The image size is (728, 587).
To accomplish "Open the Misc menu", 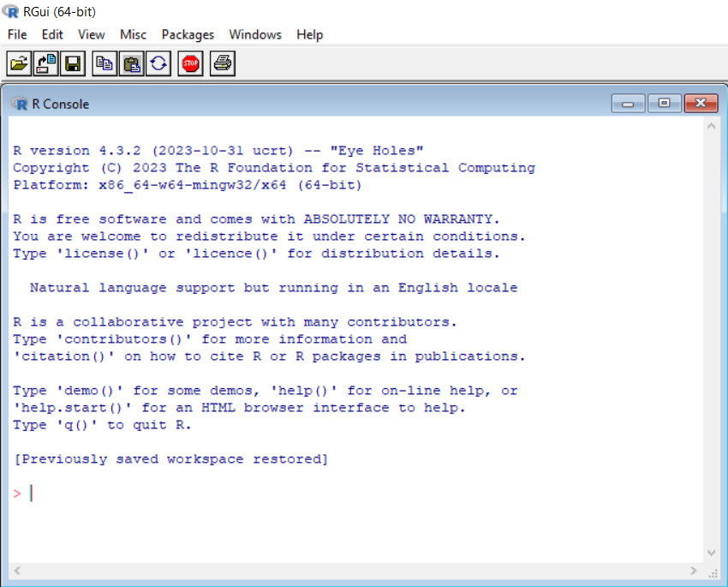I will coord(133,35).
